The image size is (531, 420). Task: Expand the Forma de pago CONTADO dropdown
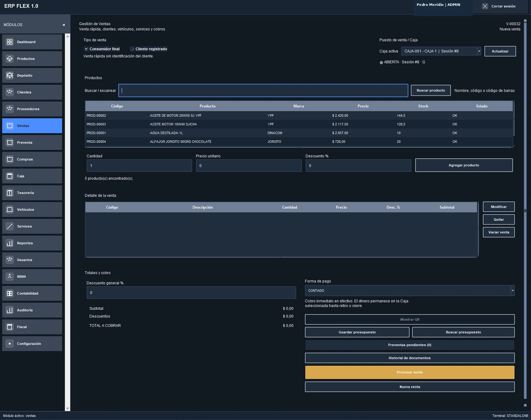(410, 291)
